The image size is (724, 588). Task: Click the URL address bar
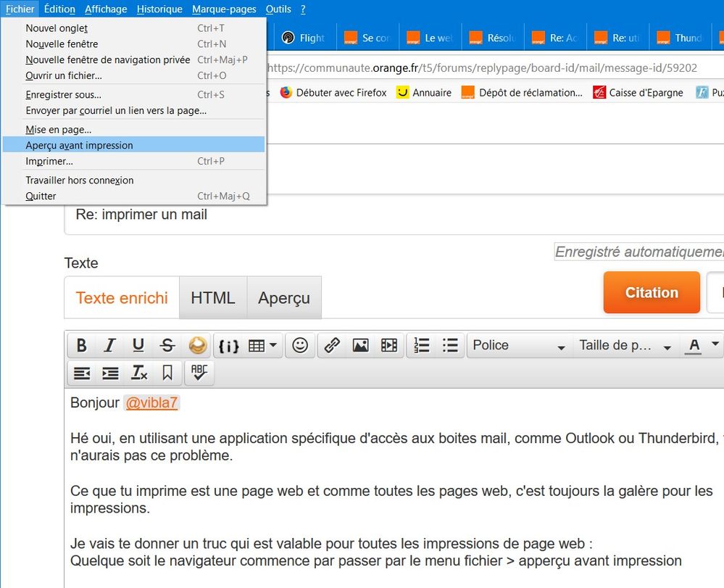pyautogui.click(x=494, y=68)
